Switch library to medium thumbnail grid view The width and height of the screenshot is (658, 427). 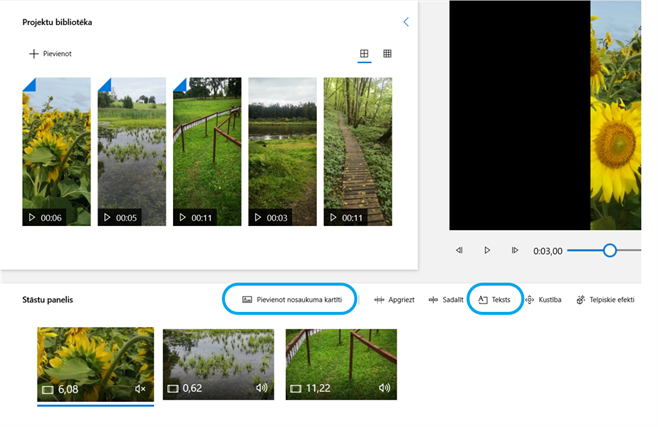(365, 54)
